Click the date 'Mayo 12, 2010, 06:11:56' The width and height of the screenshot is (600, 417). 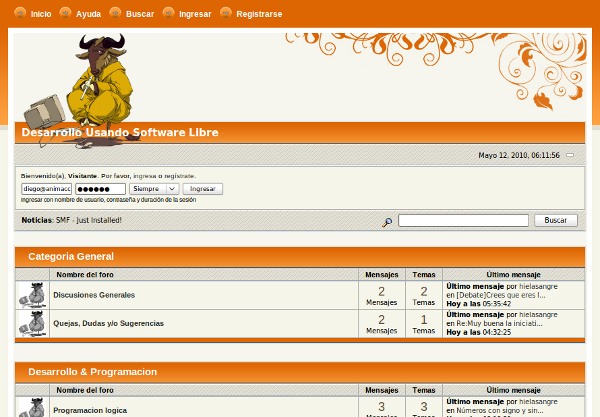pyautogui.click(x=519, y=155)
